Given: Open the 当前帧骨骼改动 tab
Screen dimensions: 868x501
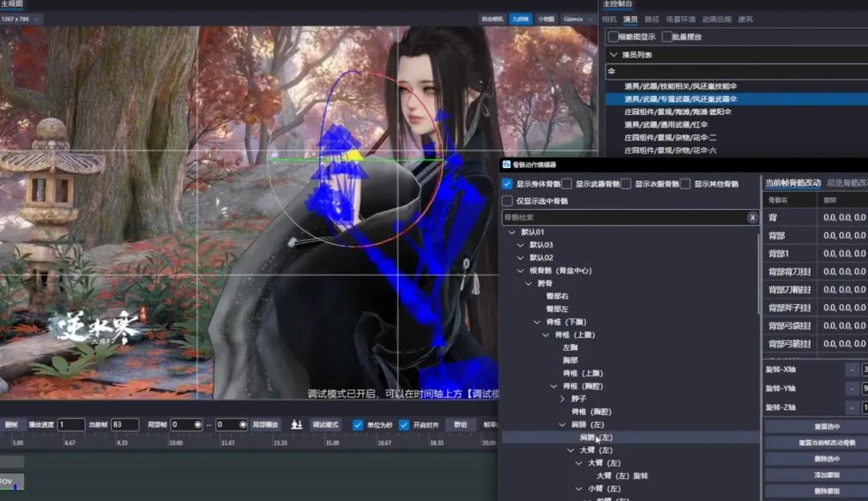Looking at the screenshot, I should [x=792, y=183].
